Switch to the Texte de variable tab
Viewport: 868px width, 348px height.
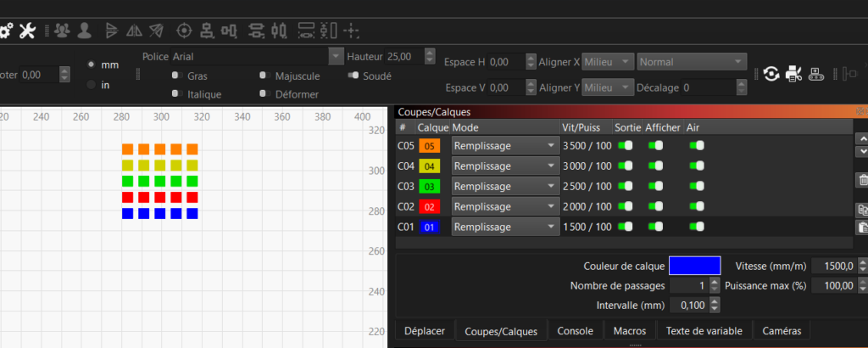[704, 331]
